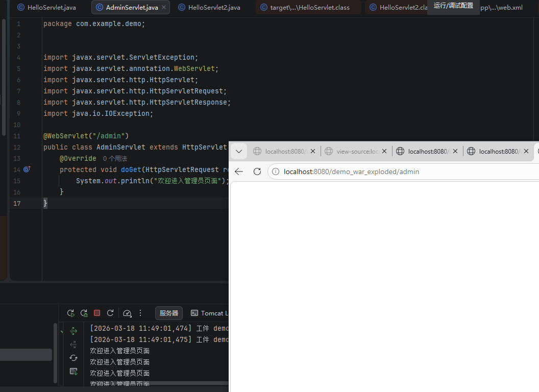Click the '0 个用法' usages hint

(x=115, y=159)
